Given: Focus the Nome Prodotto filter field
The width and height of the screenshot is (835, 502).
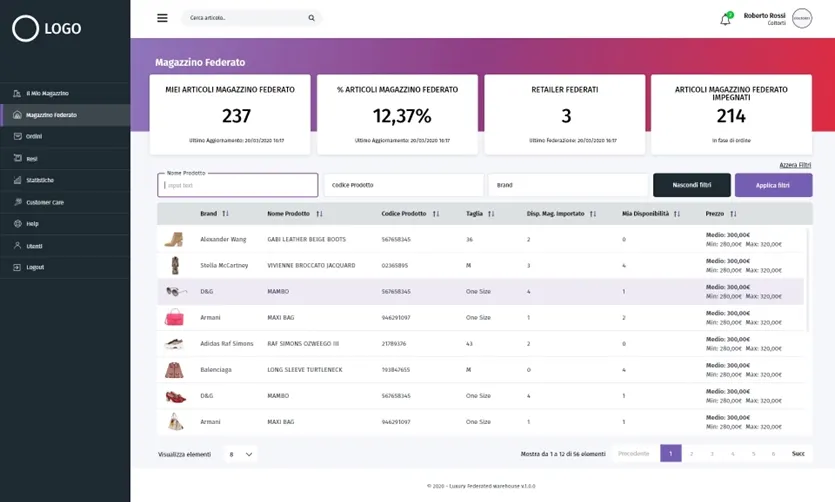Looking at the screenshot, I should coord(238,185).
